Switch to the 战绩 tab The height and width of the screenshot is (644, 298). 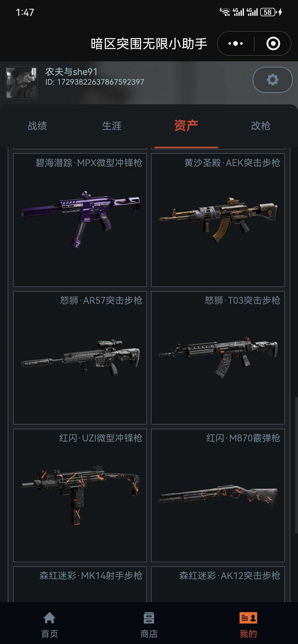[37, 126]
